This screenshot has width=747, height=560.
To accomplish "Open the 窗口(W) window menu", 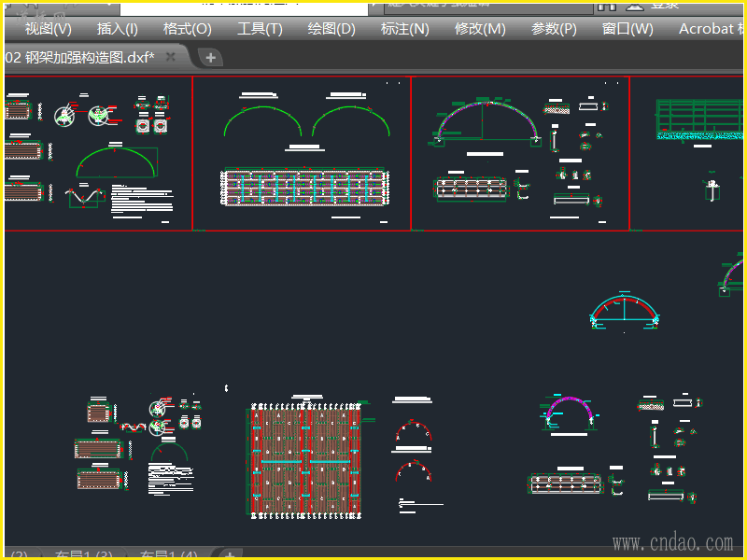I will [x=627, y=29].
